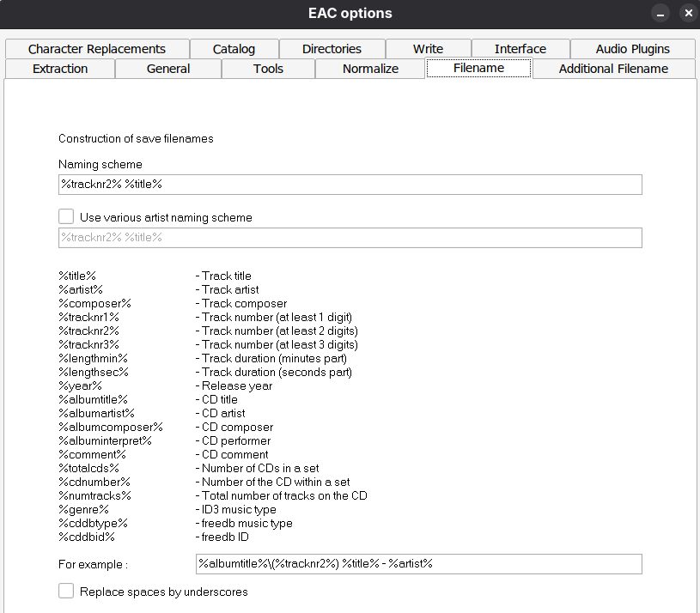
Task: Click the For example text field
Action: 418,563
